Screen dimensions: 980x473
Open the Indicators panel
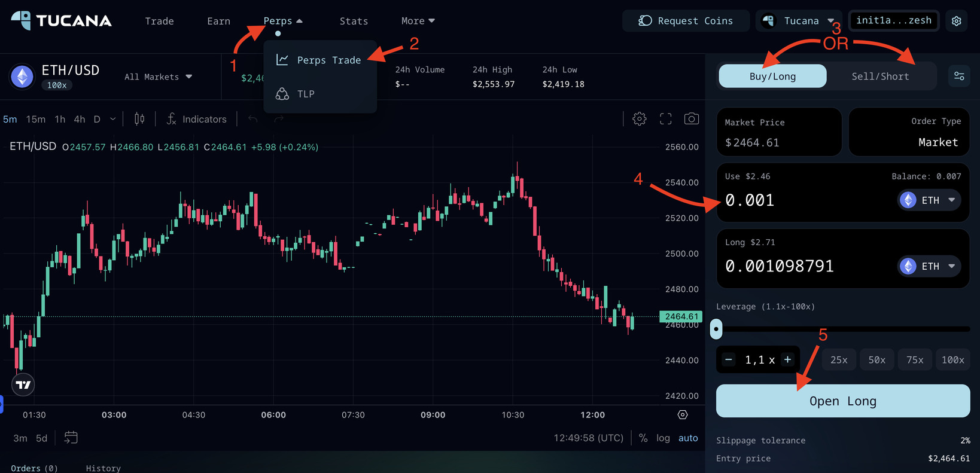pos(197,119)
